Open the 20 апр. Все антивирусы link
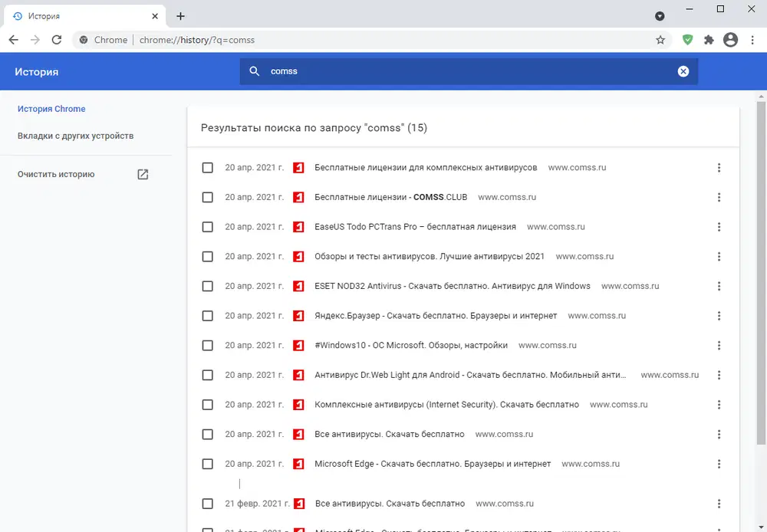Viewport: 767px width, 532px height. (390, 434)
